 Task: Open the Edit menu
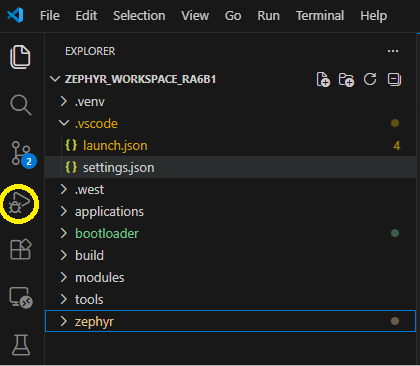(x=86, y=16)
